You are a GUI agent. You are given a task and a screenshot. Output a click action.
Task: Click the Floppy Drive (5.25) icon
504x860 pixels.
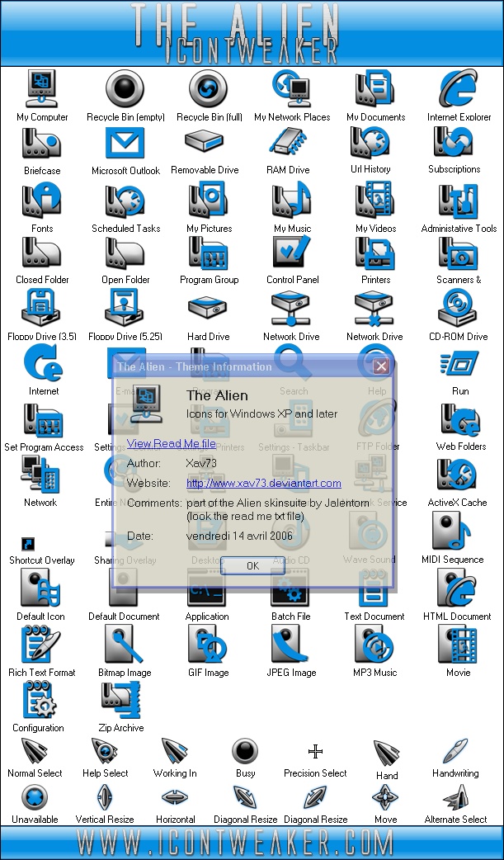(x=125, y=308)
